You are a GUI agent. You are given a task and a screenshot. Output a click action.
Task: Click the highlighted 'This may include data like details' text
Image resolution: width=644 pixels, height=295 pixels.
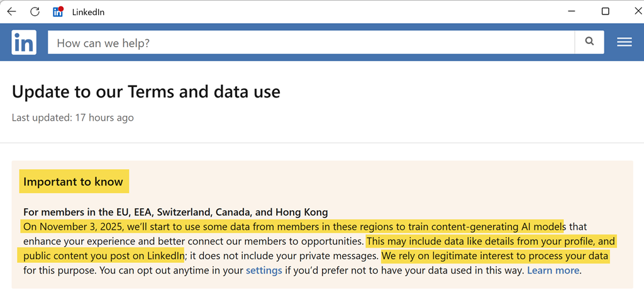pyautogui.click(x=490, y=241)
